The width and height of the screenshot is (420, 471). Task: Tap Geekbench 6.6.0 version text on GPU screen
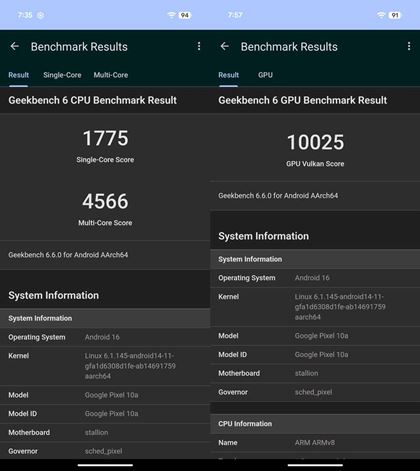[x=278, y=196]
